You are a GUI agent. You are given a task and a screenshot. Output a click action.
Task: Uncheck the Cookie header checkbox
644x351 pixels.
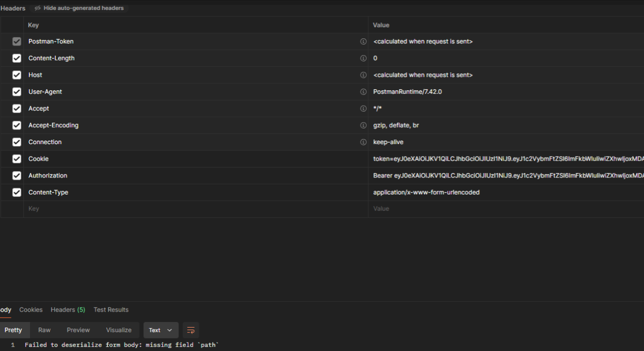(17, 159)
